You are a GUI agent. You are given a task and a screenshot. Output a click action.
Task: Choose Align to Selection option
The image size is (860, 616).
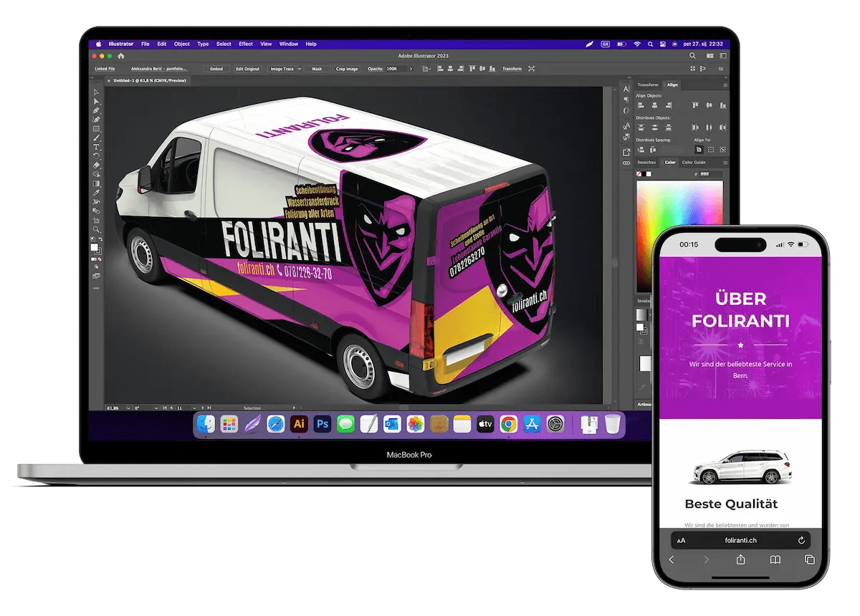711,150
